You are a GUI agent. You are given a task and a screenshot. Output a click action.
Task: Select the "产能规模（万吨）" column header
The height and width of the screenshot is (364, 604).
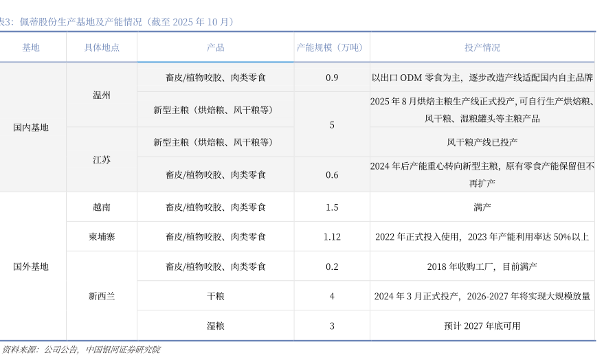(331, 47)
